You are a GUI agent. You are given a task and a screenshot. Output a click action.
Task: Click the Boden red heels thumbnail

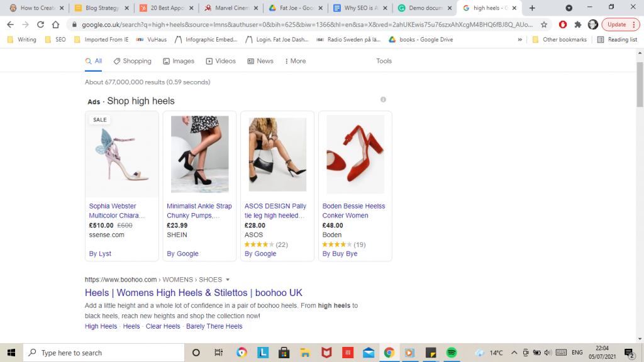point(355,154)
